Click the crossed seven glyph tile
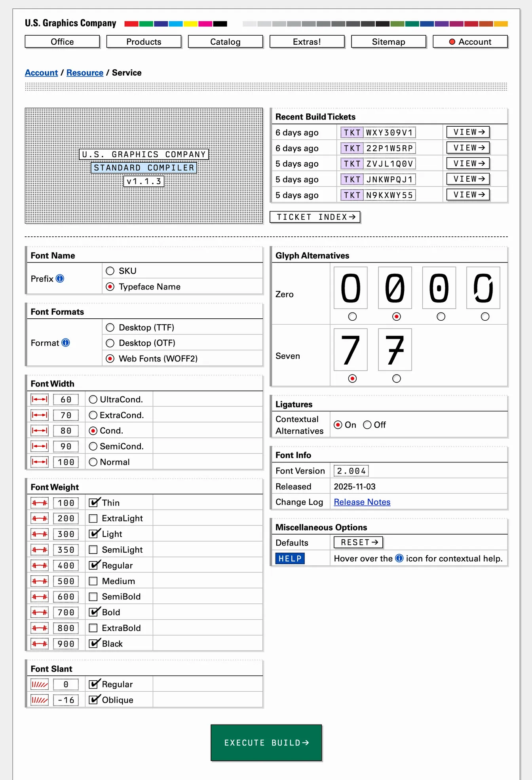532x780 pixels. (x=395, y=350)
